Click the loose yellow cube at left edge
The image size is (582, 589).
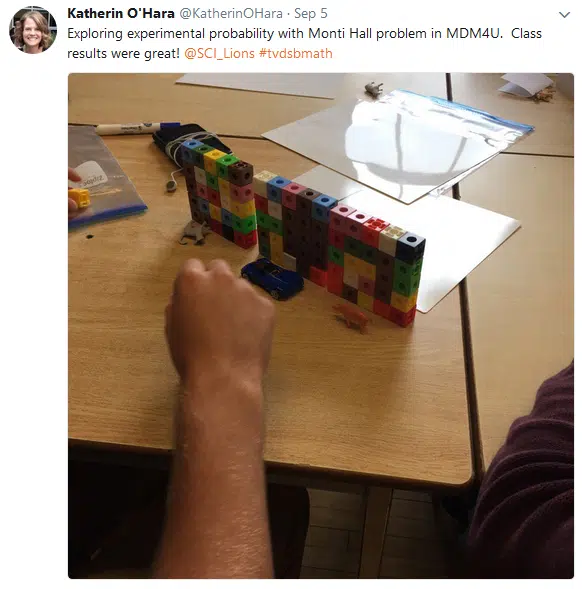tap(79, 198)
